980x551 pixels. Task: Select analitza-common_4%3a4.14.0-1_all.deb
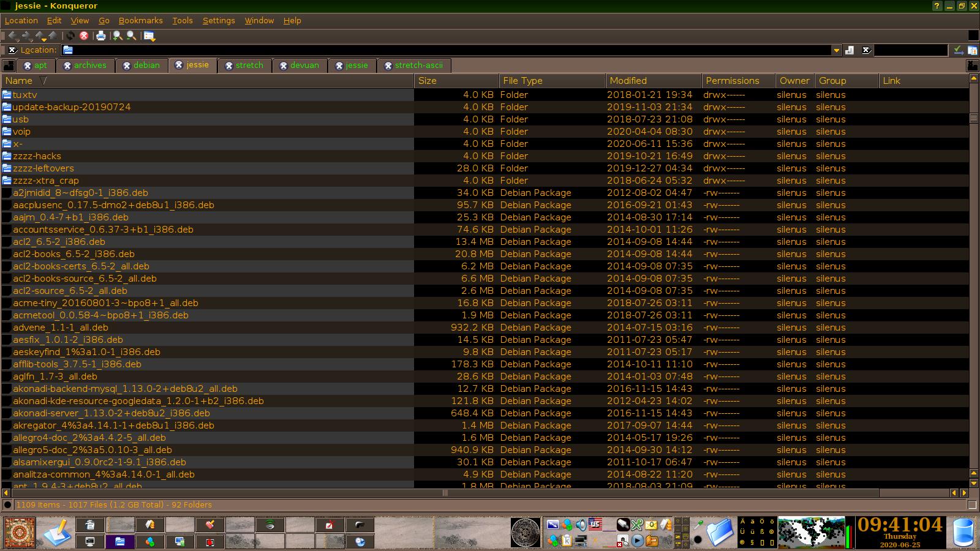click(104, 474)
